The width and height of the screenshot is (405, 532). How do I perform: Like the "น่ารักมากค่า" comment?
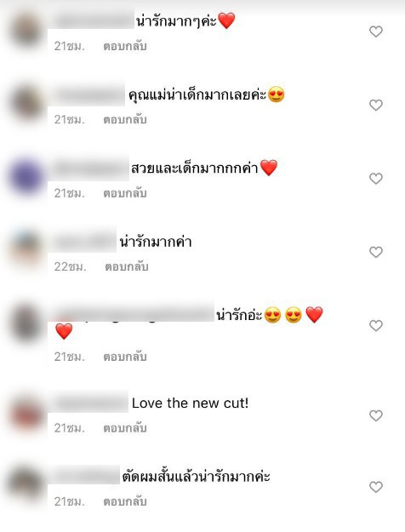[376, 252]
